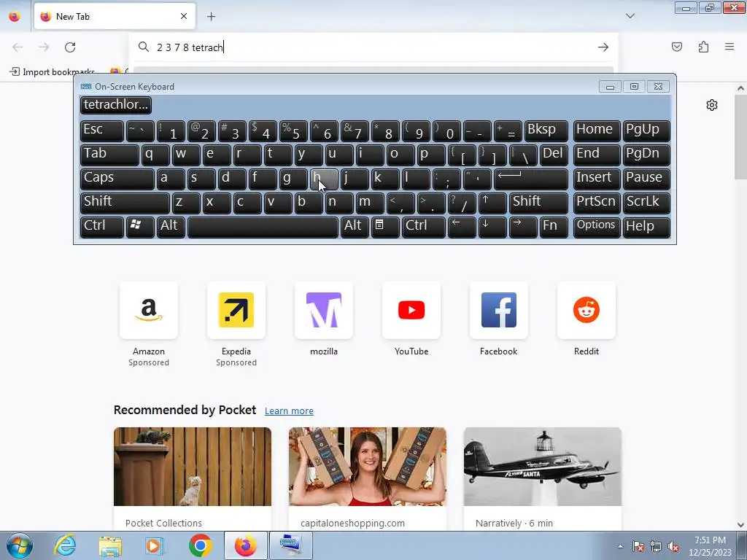Launch Internet Explorer from taskbar

[65, 545]
